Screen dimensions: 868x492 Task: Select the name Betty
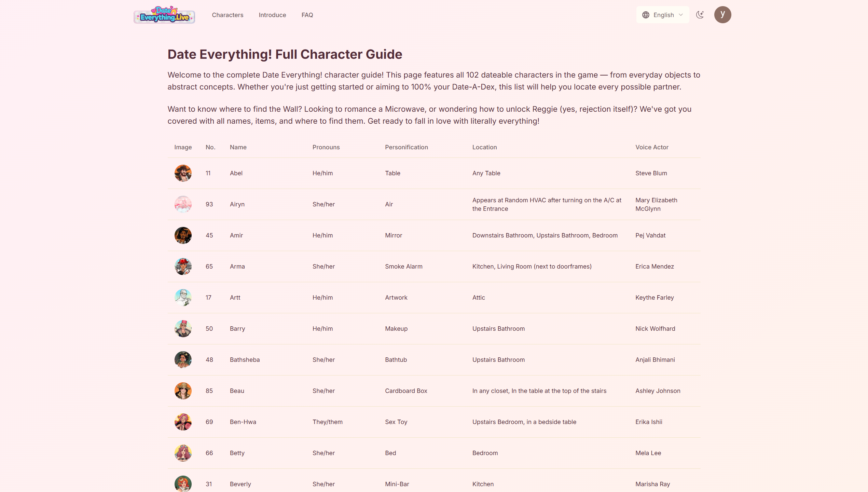(237, 453)
